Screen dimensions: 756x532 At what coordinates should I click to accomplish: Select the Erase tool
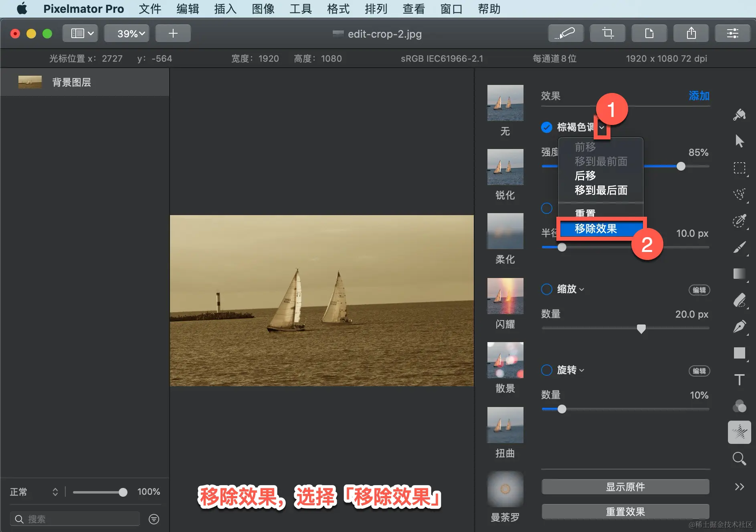coord(739,300)
